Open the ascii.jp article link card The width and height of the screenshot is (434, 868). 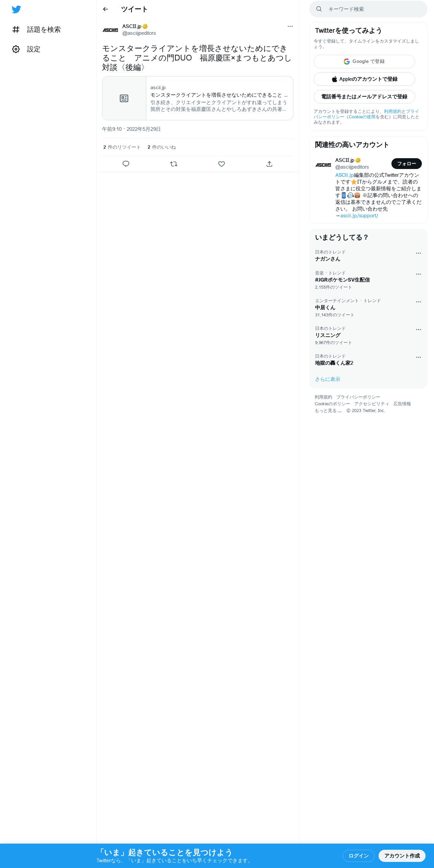coord(198,98)
